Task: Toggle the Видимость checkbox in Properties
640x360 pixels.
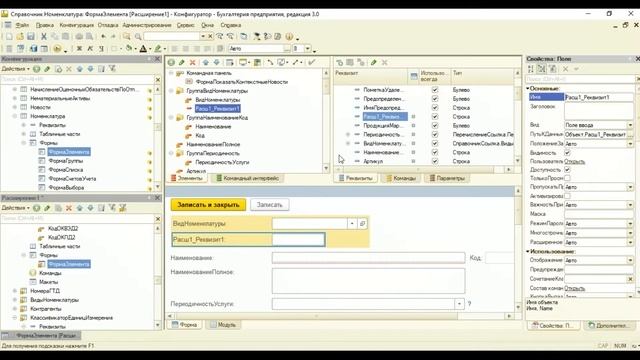Action: point(567,153)
